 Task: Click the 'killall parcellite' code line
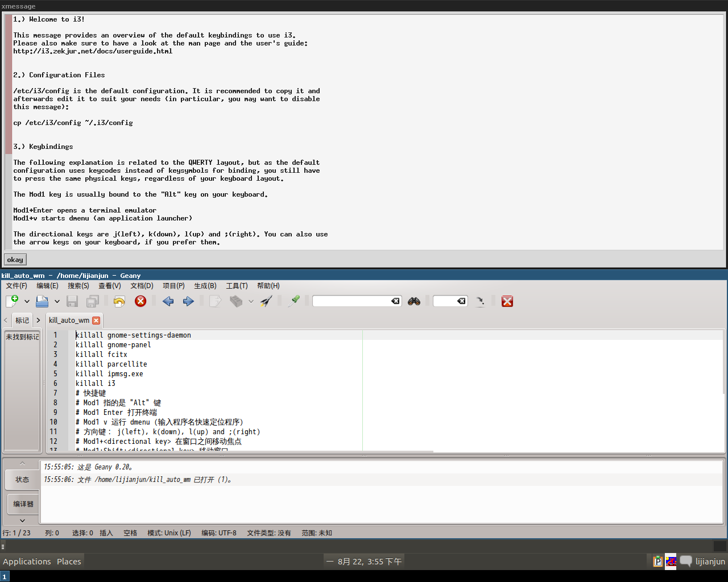point(111,364)
